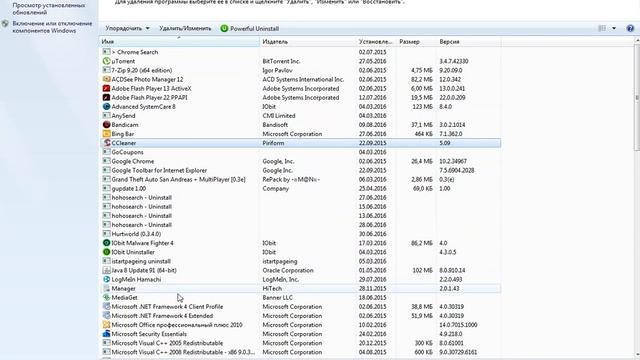
Task: Sort by the Издатель column header
Action: point(308,42)
